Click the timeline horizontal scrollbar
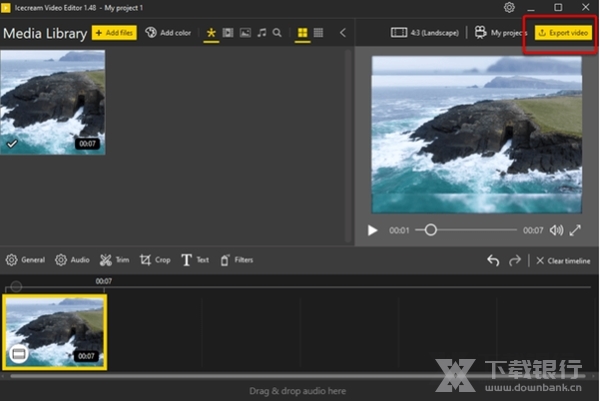 [298, 376]
